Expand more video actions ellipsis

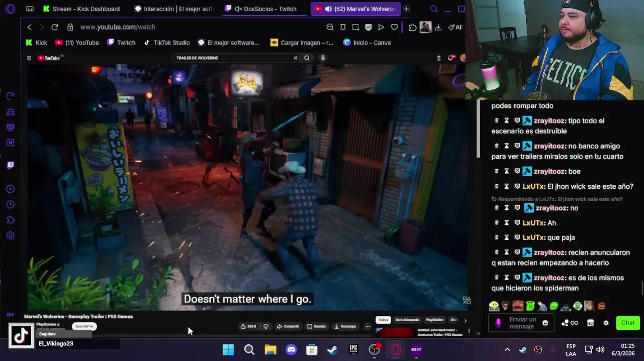pos(368,326)
